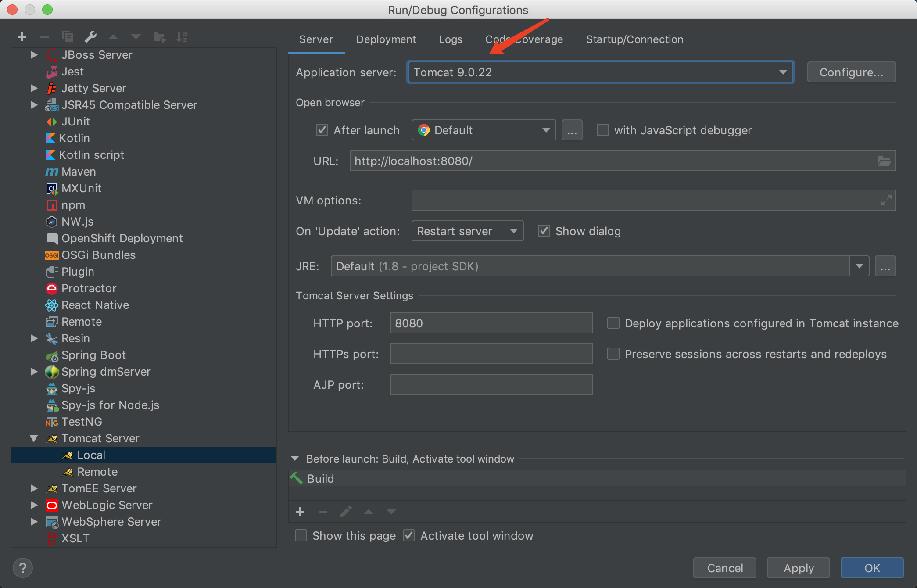Click the React Native icon in sidebar
917x588 pixels.
tap(52, 305)
